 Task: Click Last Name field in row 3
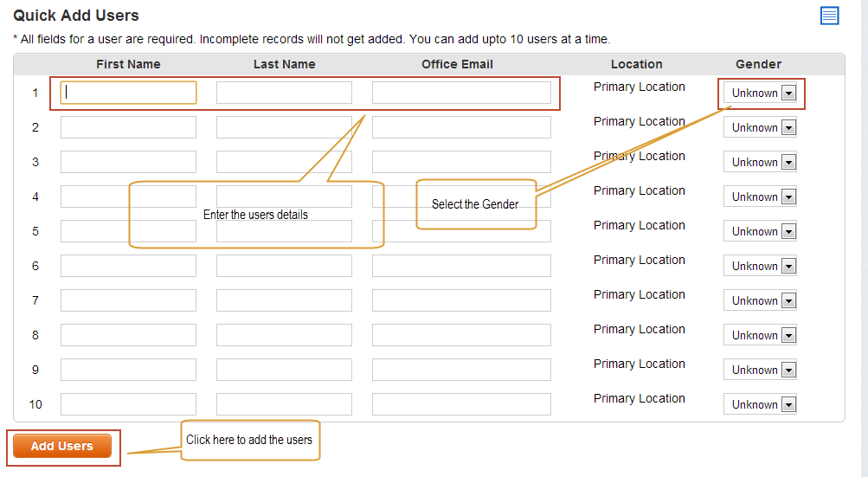tap(284, 162)
